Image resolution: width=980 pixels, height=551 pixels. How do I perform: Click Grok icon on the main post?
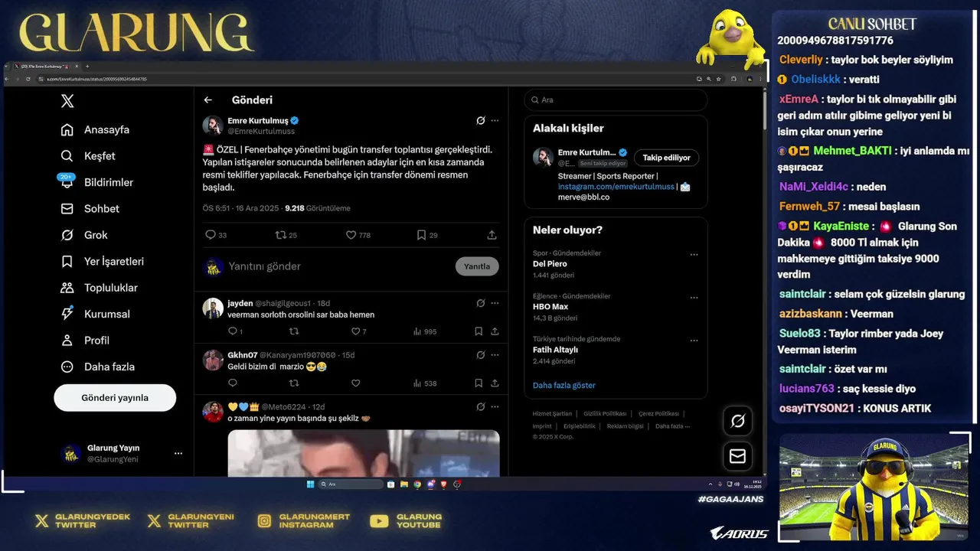click(x=481, y=121)
